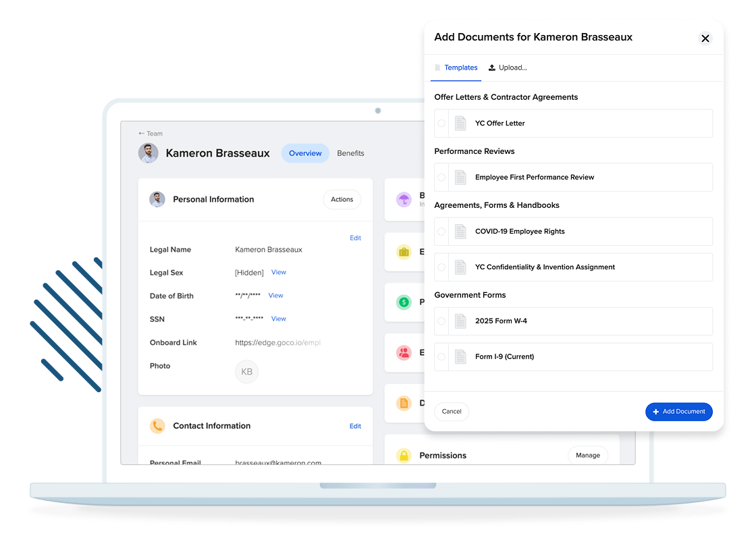Click the green dollar sign icon
This screenshot has width=756, height=540.
click(404, 302)
